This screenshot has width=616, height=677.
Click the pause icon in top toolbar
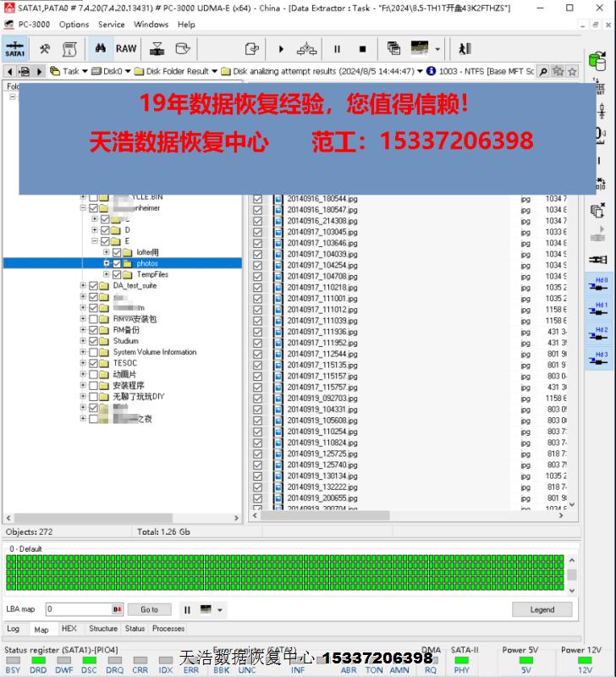[x=337, y=49]
